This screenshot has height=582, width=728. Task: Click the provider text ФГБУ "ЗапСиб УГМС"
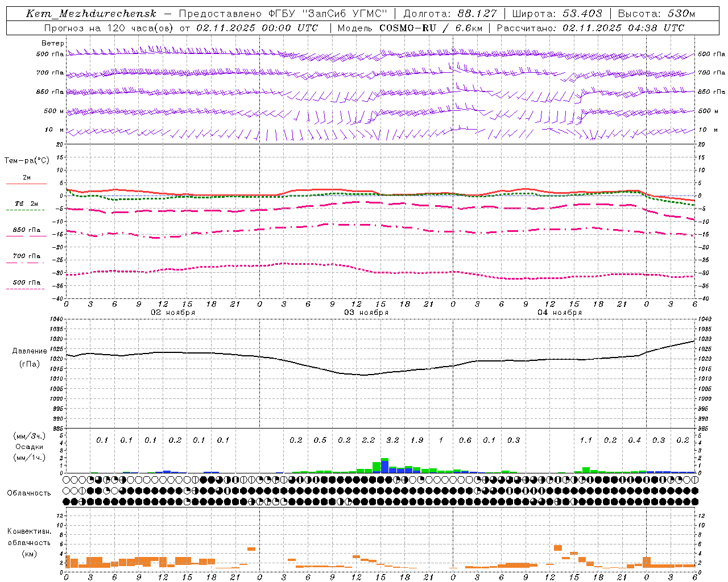point(328,14)
